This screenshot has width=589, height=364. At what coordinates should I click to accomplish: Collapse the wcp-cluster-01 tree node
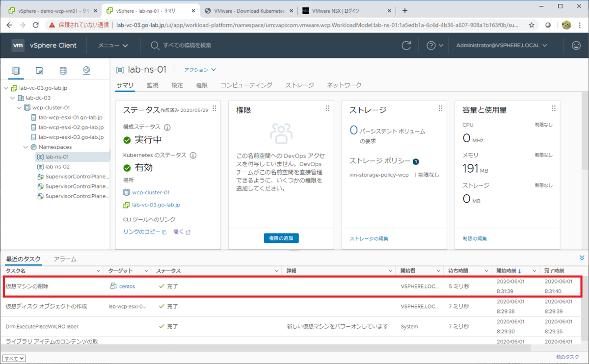point(20,107)
